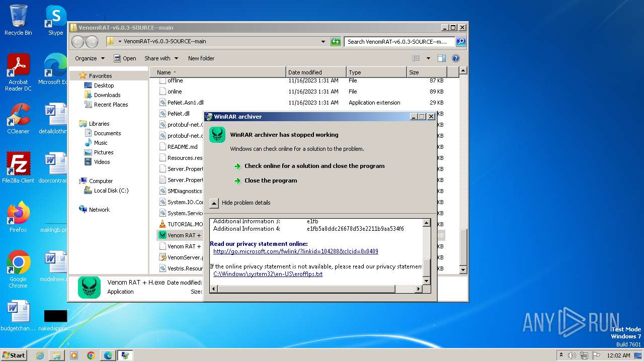This screenshot has height=362, width=644.
Task: Open the Skype desktop shortcut
Action: coord(56,20)
